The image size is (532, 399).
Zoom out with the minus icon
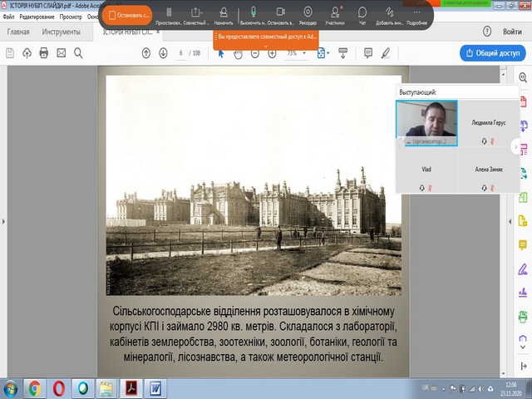255,53
